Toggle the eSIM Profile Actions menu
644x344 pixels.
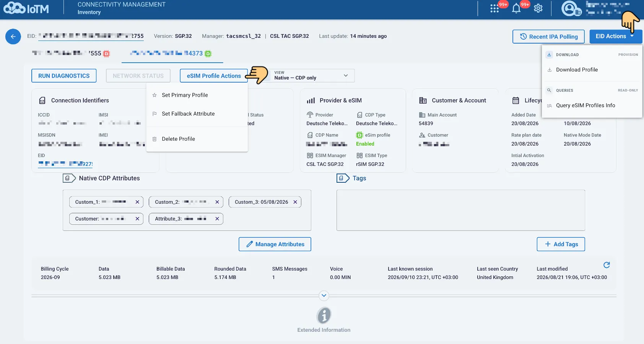(x=214, y=76)
